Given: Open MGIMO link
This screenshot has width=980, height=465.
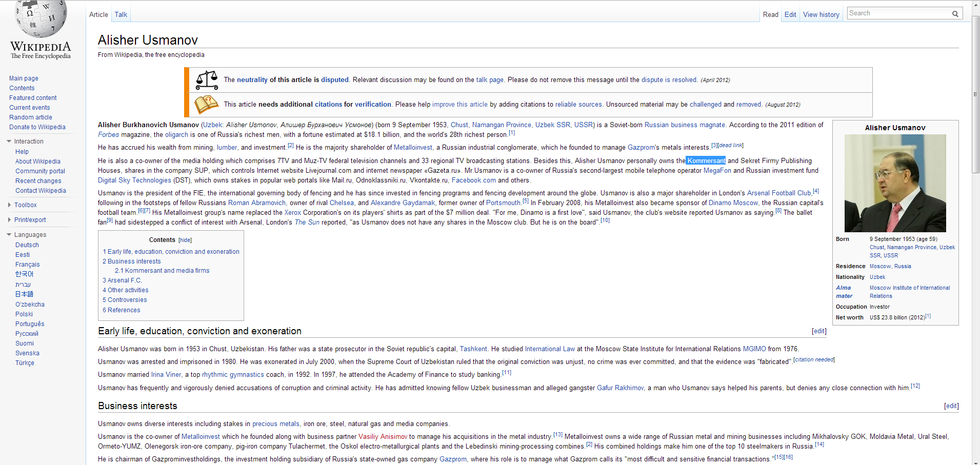Looking at the screenshot, I should click(x=754, y=349).
